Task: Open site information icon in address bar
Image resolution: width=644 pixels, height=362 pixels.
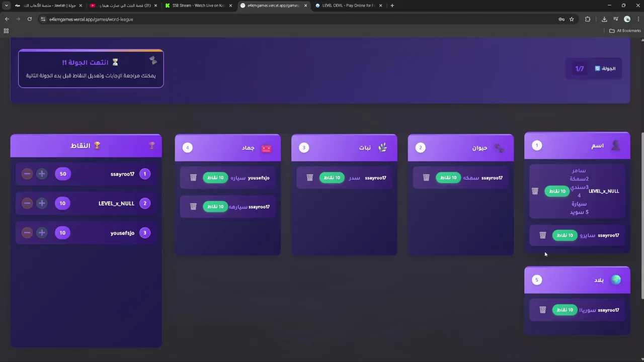Action: 43,19
